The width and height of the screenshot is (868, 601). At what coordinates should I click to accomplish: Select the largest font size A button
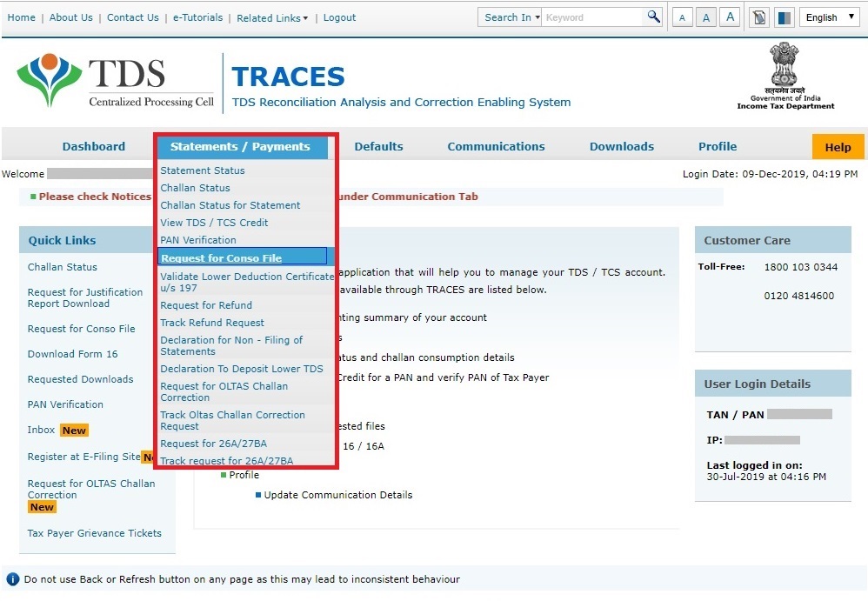(x=731, y=17)
